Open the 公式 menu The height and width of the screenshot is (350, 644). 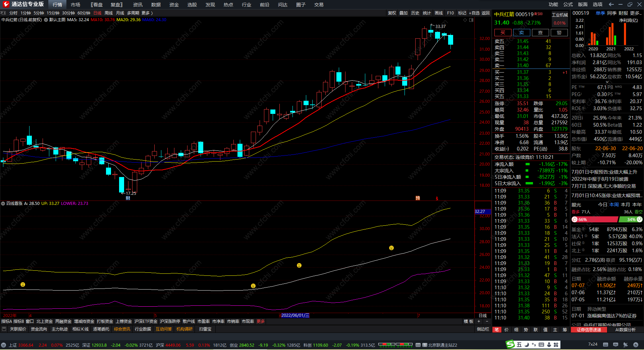(x=568, y=4)
